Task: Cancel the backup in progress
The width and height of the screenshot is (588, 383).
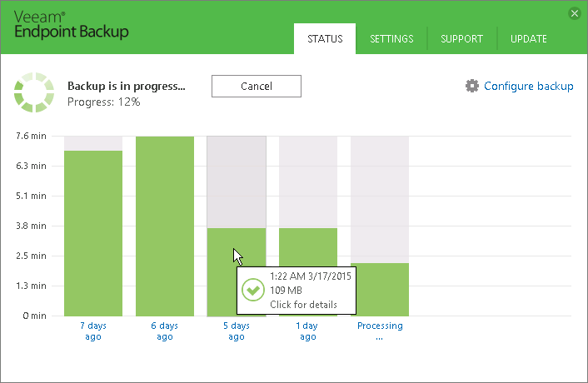Action: (x=257, y=87)
